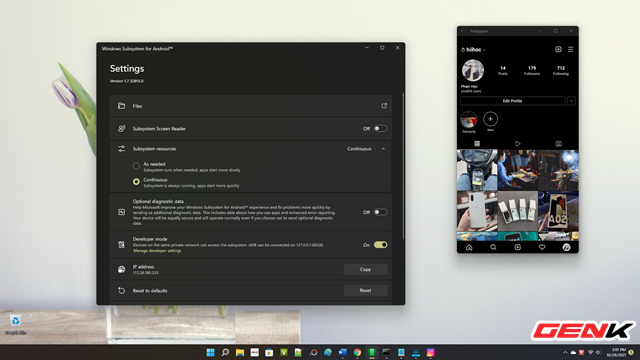Open Instagram hamburger menu icon
This screenshot has height=360, width=640.
pyautogui.click(x=571, y=49)
